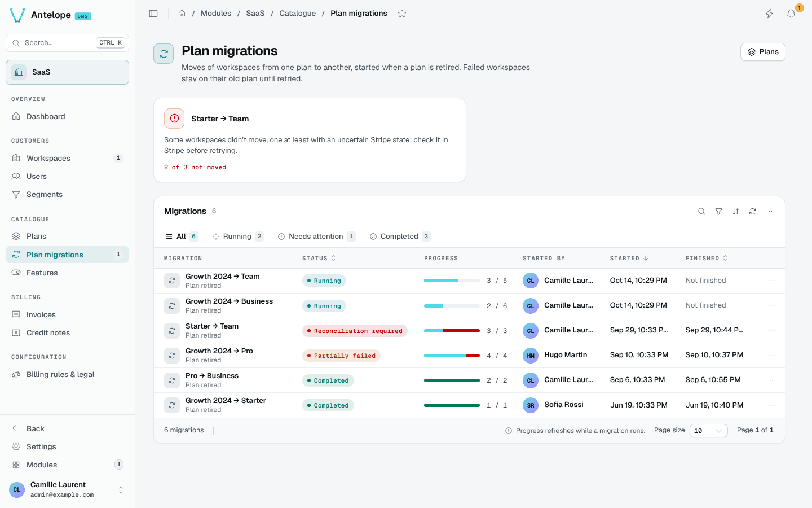
Task: Sort by the Status column
Action: [x=319, y=258]
